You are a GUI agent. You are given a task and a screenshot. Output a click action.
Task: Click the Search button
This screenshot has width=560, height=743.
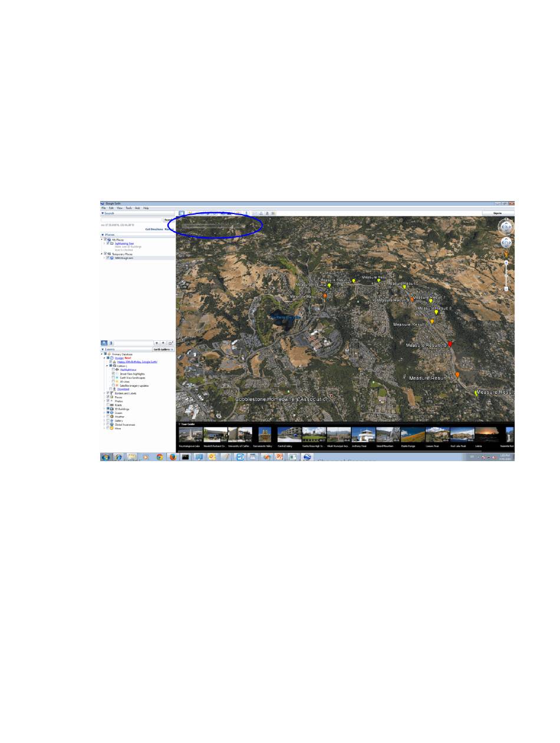pos(169,220)
